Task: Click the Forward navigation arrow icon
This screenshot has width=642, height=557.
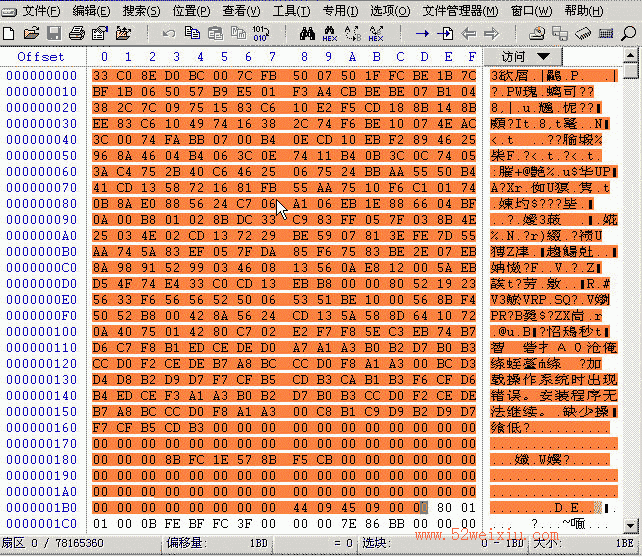Action: click(491, 33)
